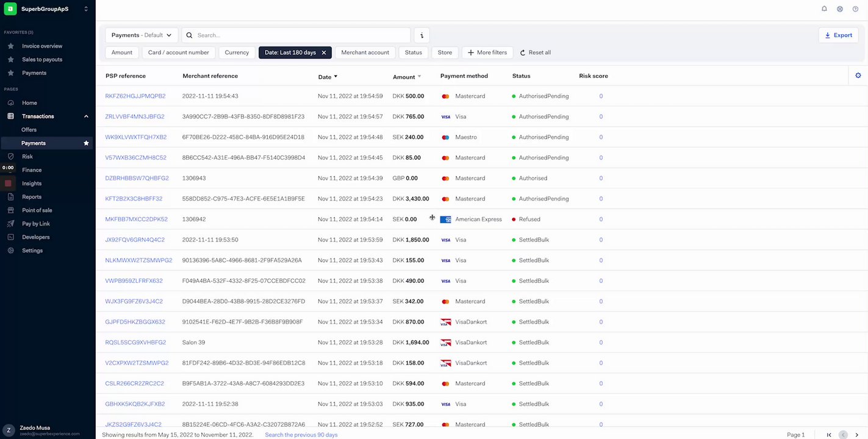Click the payments search field
Screen dimensions: 868x439
pos(296,35)
